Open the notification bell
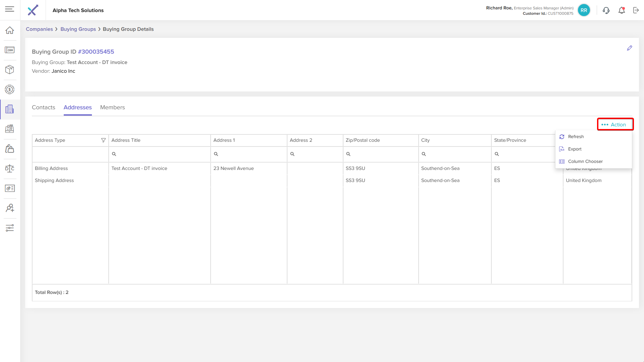 coord(622,10)
